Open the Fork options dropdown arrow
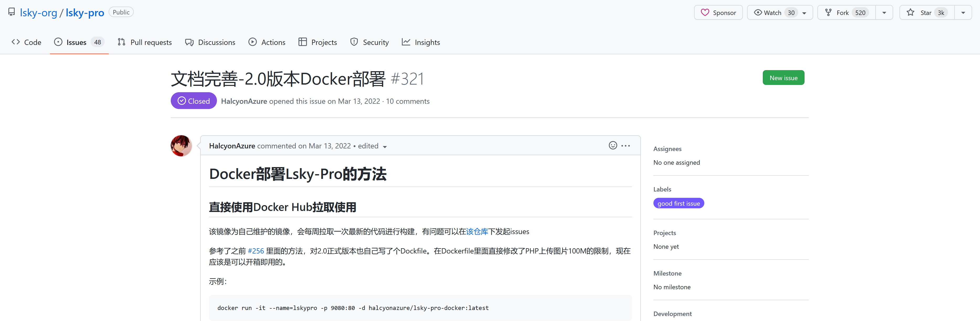 coord(884,13)
